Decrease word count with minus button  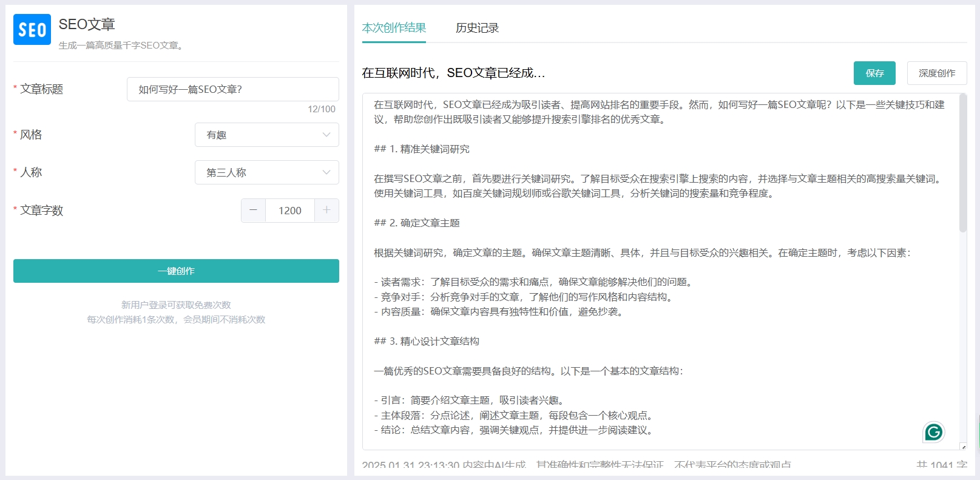(254, 210)
